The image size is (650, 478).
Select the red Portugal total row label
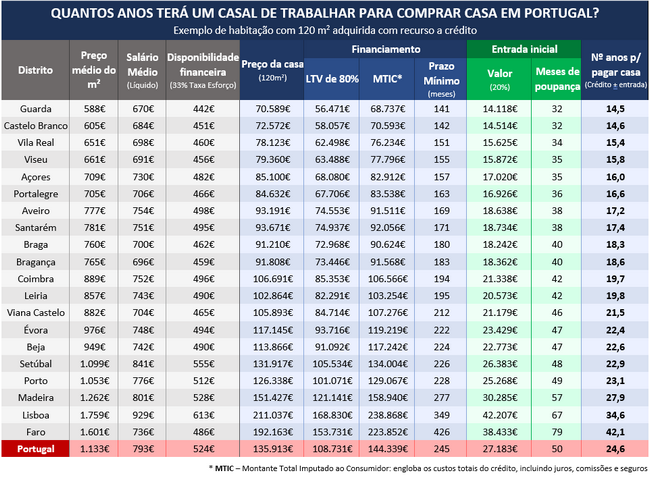click(35, 448)
